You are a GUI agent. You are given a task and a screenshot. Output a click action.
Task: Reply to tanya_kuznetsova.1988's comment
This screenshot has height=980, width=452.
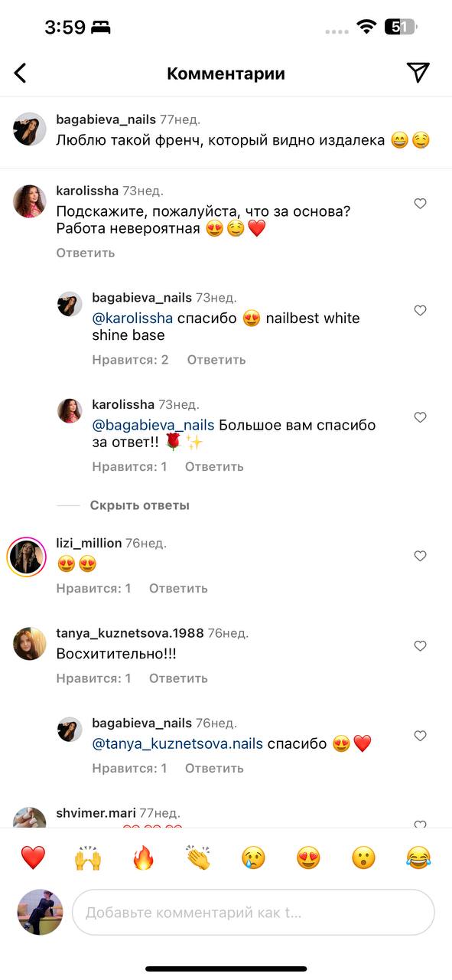[x=178, y=678]
